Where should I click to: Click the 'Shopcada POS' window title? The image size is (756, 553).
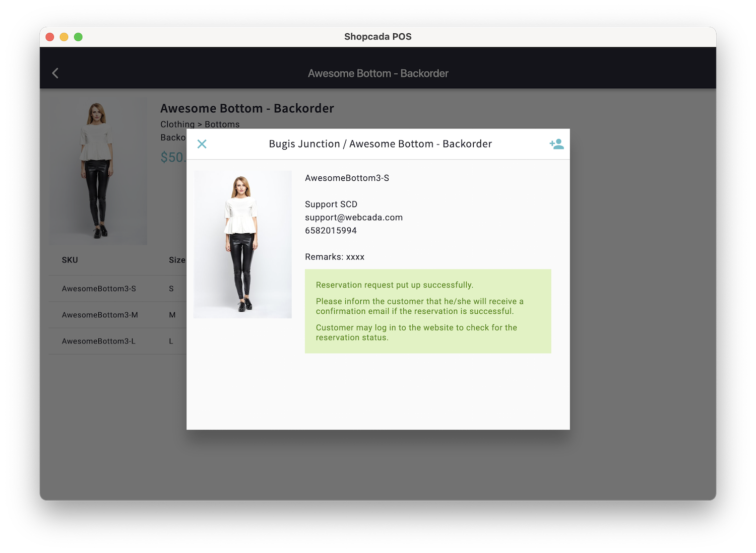click(378, 37)
